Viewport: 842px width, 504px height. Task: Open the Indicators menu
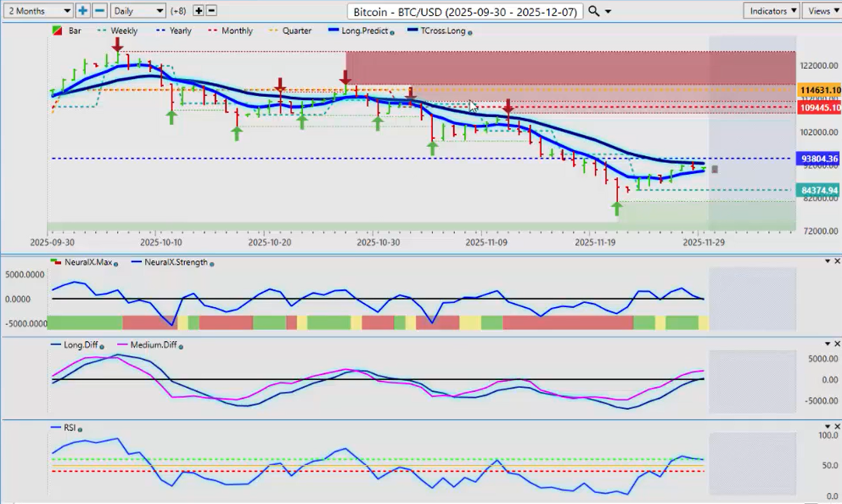771,11
